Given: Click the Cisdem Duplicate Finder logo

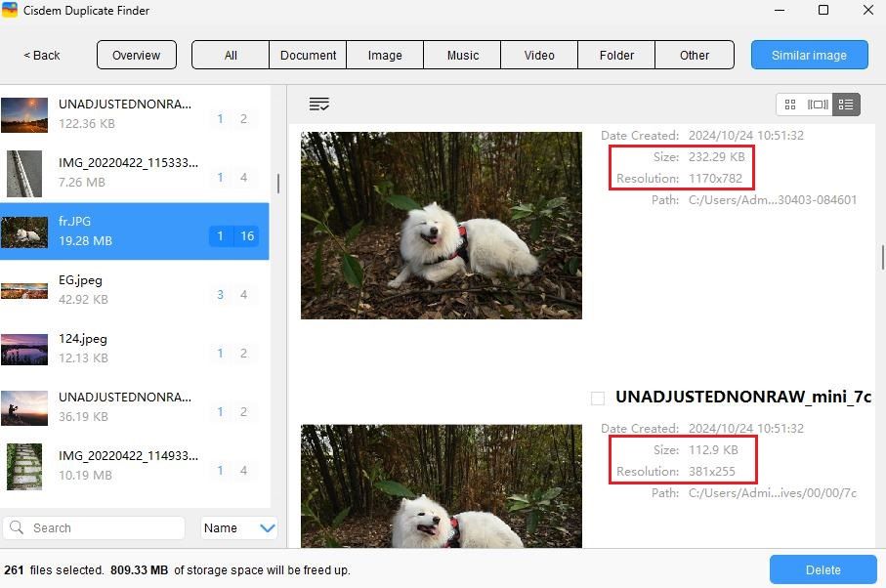Looking at the screenshot, I should (14, 10).
